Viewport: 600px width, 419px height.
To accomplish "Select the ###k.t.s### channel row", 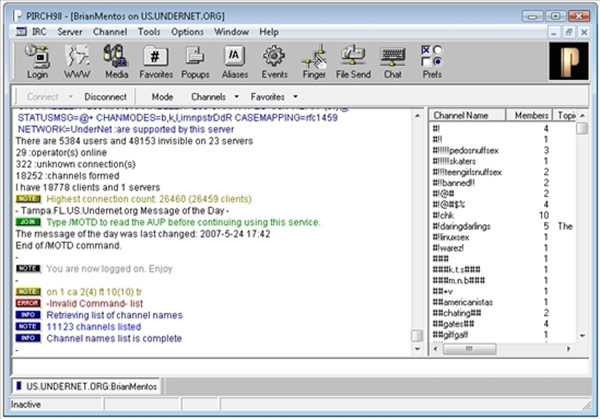I will pyautogui.click(x=502, y=270).
